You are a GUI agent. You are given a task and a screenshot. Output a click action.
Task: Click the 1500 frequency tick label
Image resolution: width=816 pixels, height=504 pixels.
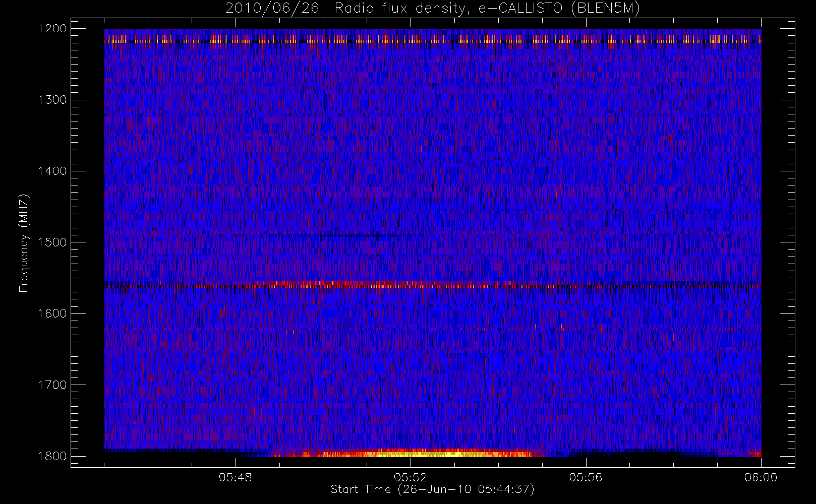tap(52, 242)
